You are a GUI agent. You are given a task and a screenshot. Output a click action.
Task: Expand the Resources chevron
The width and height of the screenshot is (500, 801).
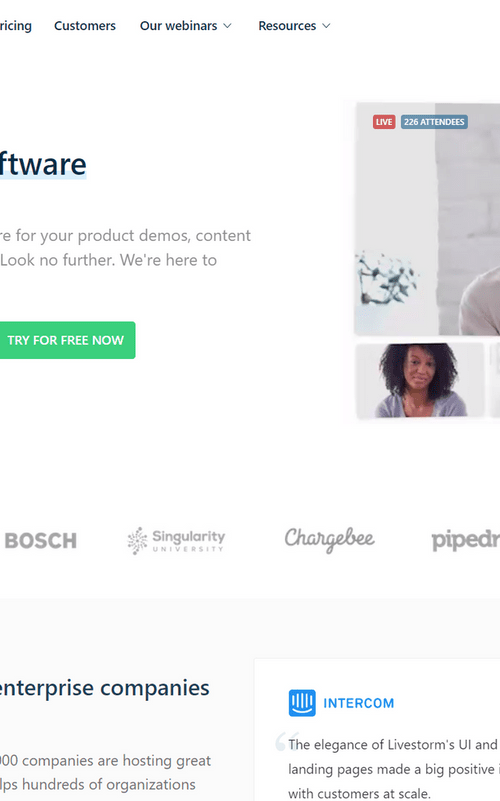[x=326, y=26]
